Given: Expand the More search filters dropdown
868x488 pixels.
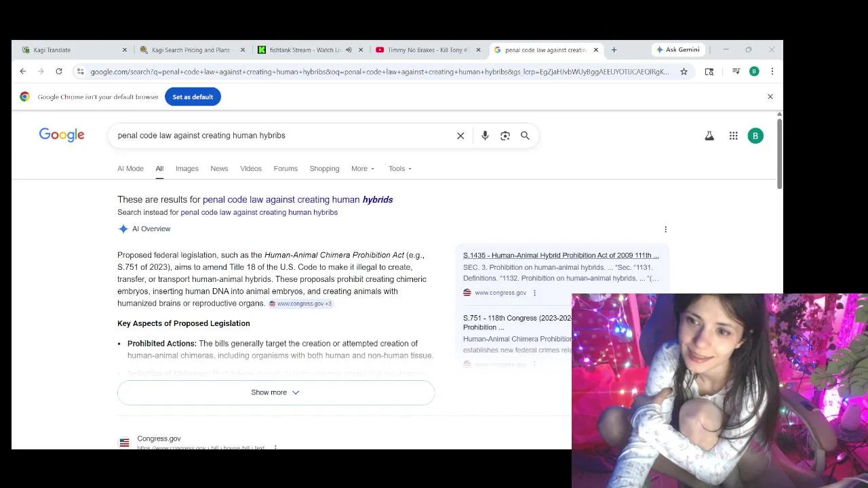Looking at the screenshot, I should pyautogui.click(x=363, y=169).
